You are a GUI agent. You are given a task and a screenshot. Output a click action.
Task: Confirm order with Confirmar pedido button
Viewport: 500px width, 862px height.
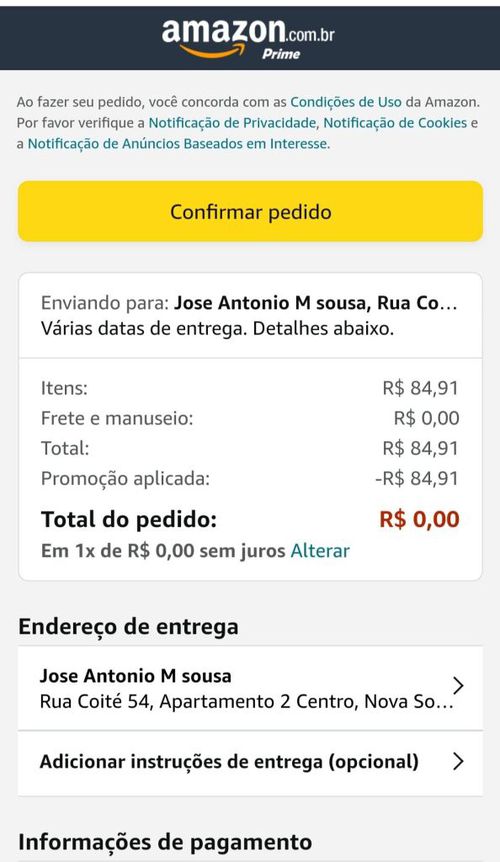(x=251, y=212)
